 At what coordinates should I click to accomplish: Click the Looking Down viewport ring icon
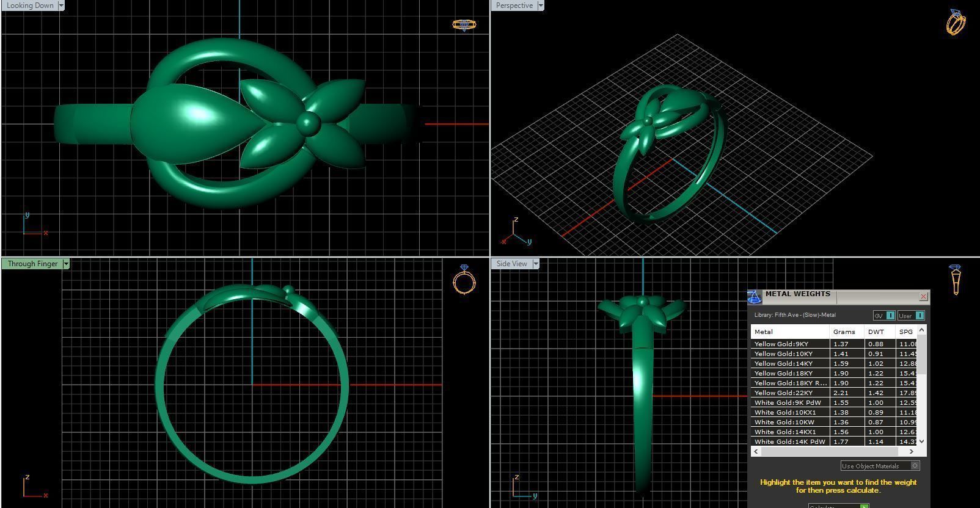pyautogui.click(x=464, y=24)
